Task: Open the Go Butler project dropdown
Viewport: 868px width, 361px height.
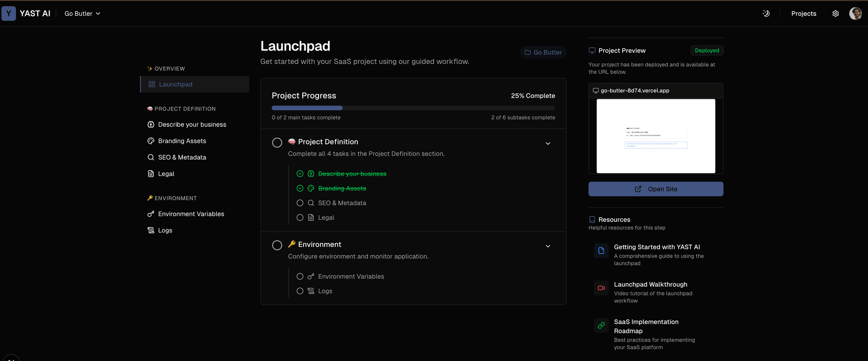Action: pyautogui.click(x=83, y=14)
